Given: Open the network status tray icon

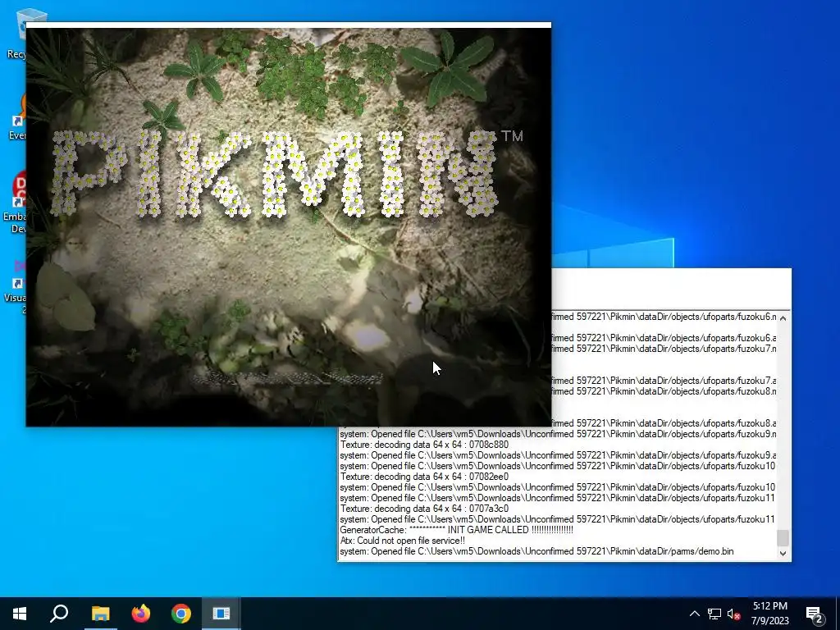Looking at the screenshot, I should [x=714, y=614].
